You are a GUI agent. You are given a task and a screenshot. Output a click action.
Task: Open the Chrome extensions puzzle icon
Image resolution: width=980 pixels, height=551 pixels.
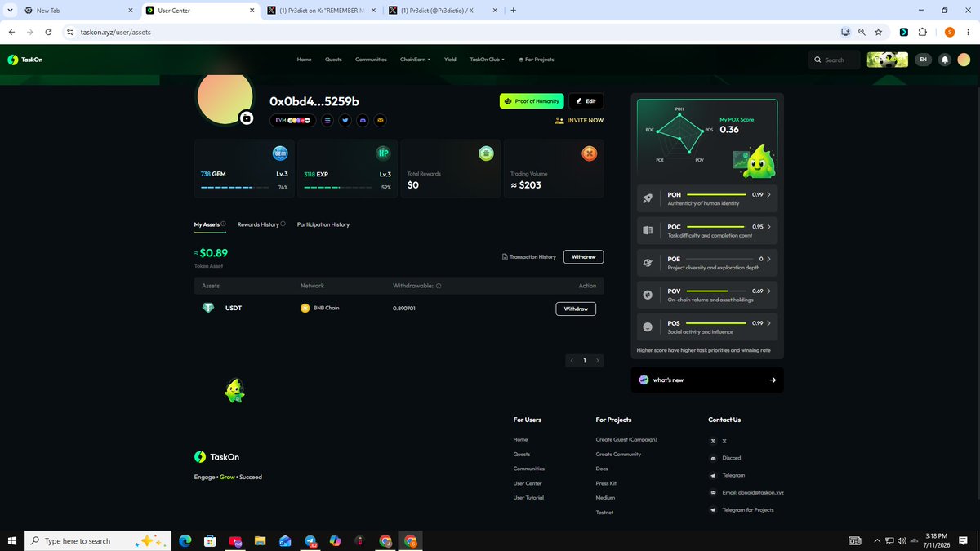(923, 32)
